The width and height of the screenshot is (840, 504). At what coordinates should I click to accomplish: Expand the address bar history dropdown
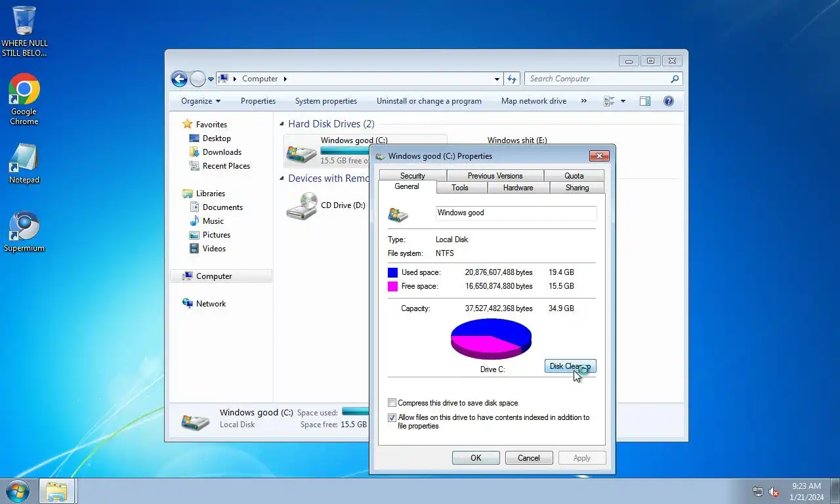pyautogui.click(x=497, y=79)
